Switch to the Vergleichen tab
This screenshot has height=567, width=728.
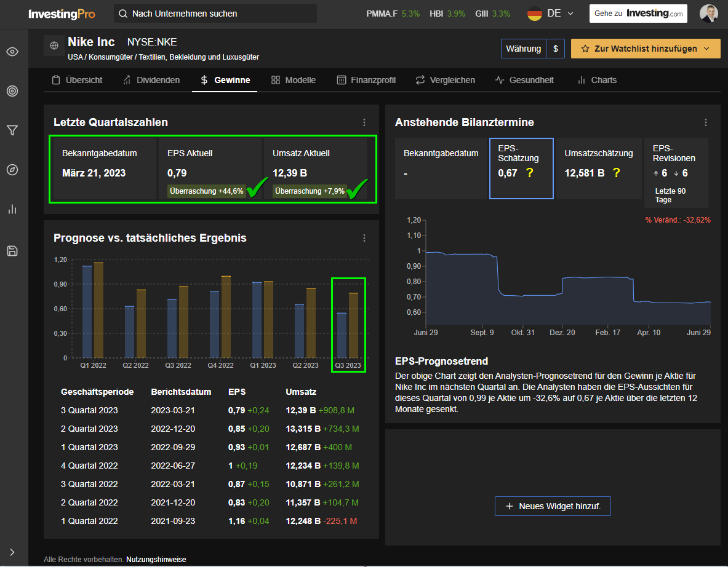click(x=446, y=81)
